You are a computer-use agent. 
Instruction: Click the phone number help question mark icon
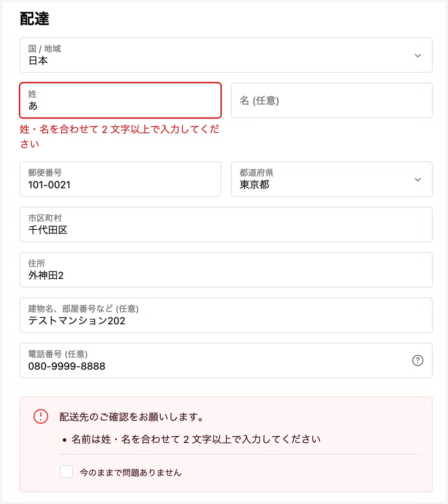pyautogui.click(x=418, y=361)
